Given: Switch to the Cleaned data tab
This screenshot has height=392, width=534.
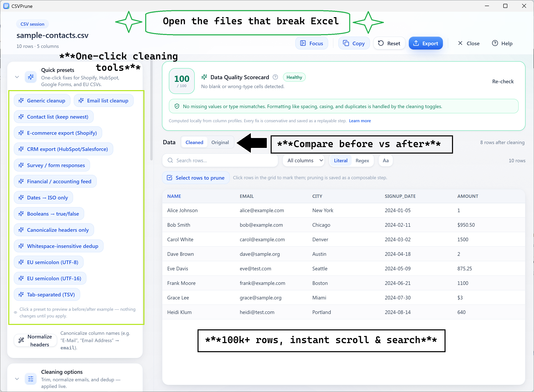Looking at the screenshot, I should 194,142.
